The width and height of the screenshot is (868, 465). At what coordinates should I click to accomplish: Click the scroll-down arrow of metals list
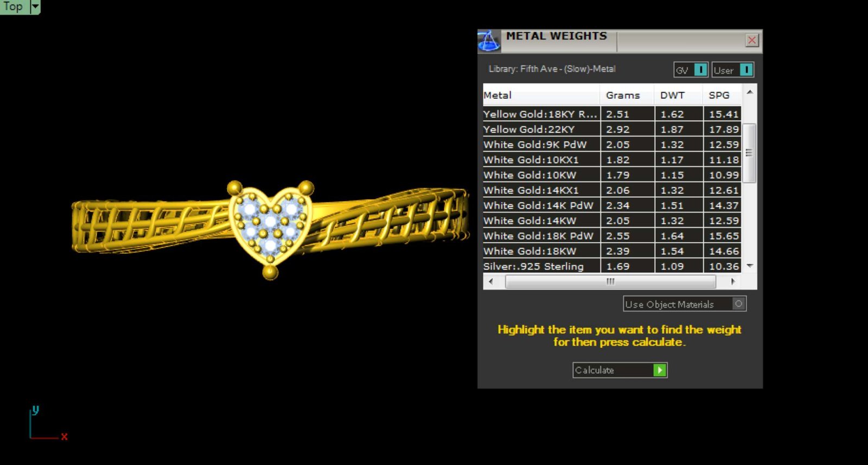point(749,266)
